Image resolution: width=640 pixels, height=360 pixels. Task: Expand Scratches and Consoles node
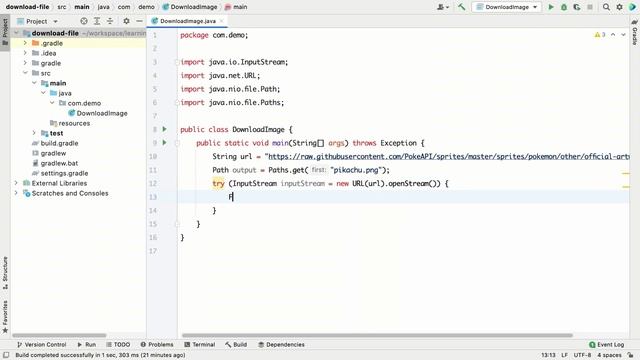click(16, 193)
